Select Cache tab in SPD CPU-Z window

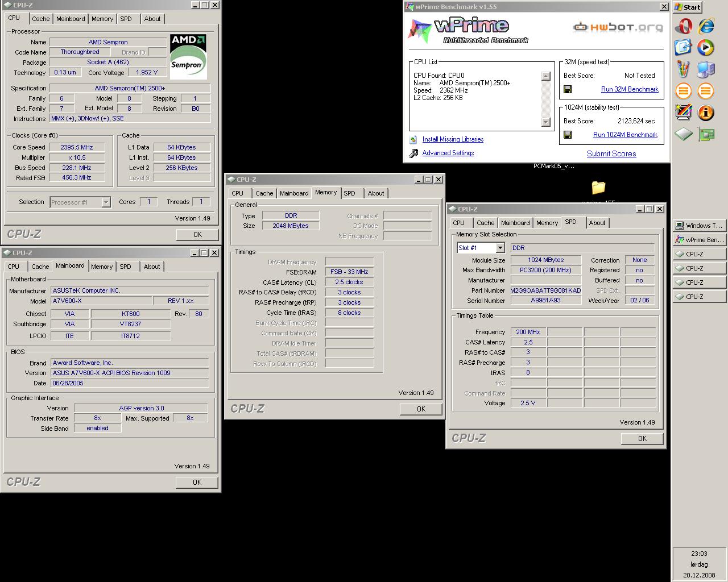click(x=485, y=223)
